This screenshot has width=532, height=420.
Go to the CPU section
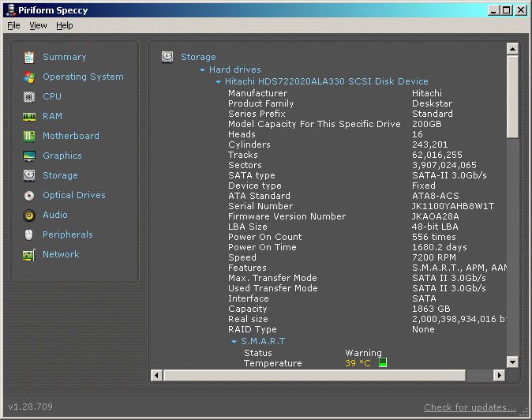[52, 96]
